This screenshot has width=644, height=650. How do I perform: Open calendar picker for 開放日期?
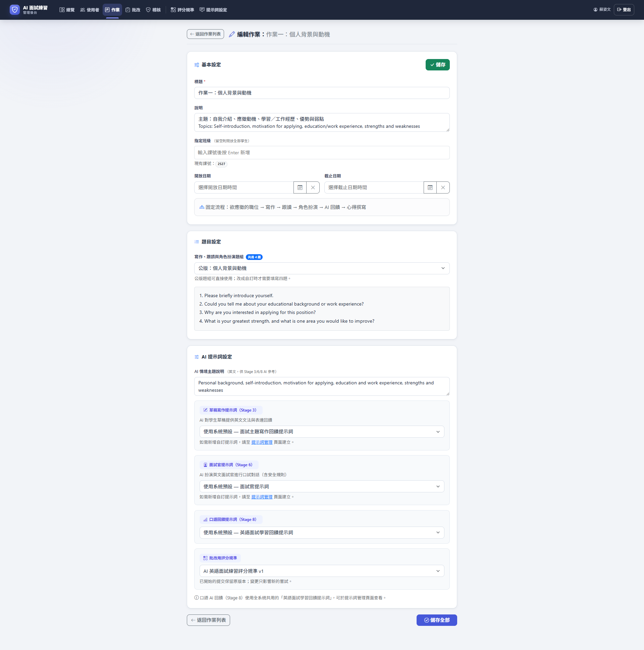(300, 187)
